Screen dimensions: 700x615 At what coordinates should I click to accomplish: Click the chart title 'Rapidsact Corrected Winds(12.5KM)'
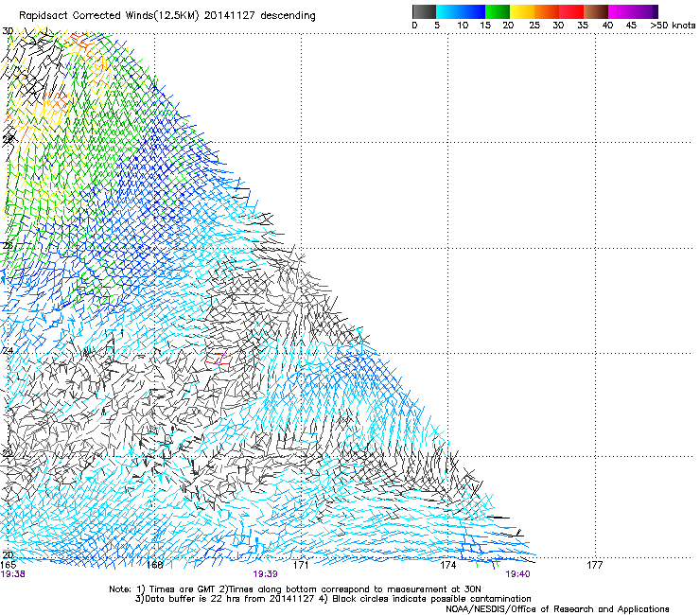[109, 15]
